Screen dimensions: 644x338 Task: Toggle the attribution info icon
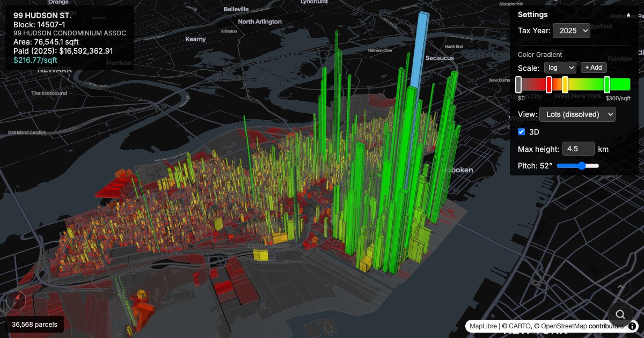tap(632, 326)
